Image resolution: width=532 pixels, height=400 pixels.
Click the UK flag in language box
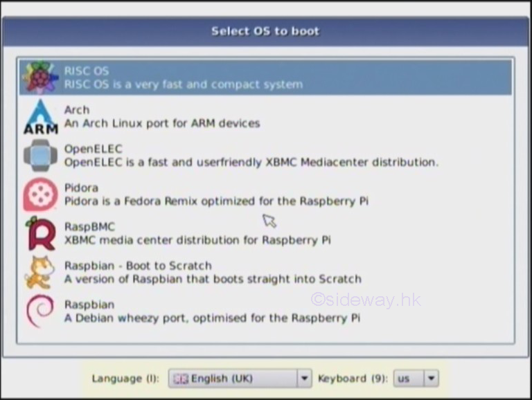tap(181, 379)
